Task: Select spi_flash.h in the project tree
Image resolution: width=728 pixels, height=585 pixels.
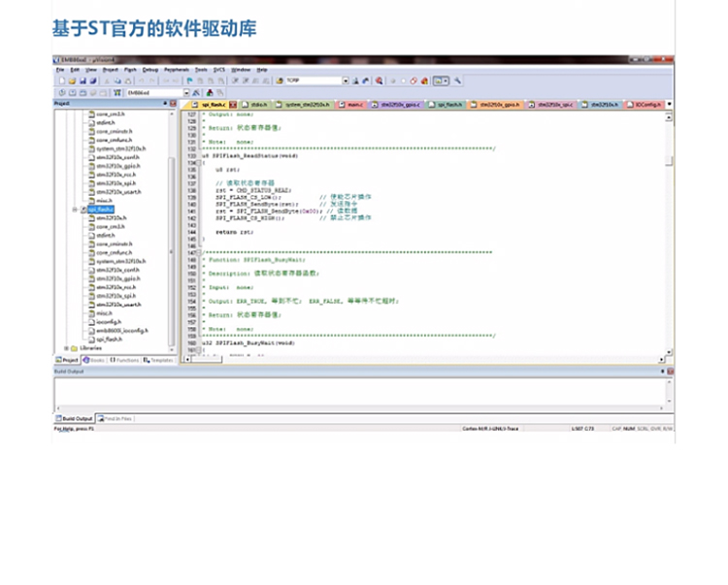Action: pyautogui.click(x=109, y=340)
